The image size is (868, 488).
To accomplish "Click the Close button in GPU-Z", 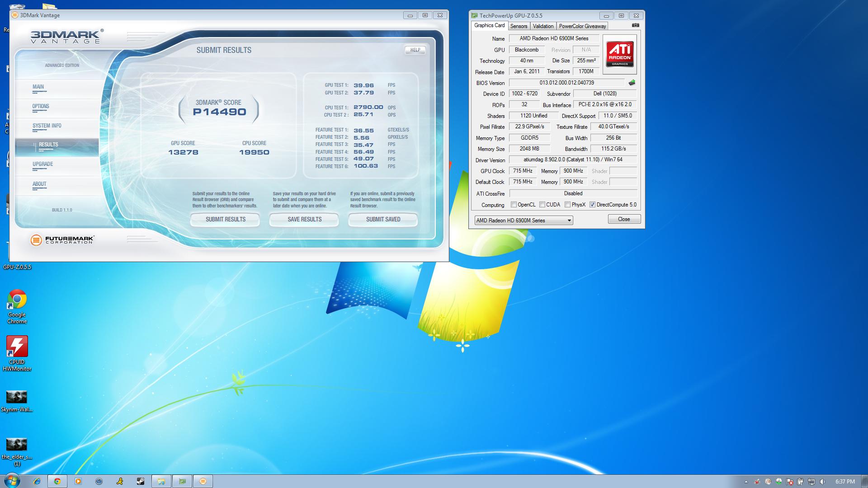I will point(624,219).
